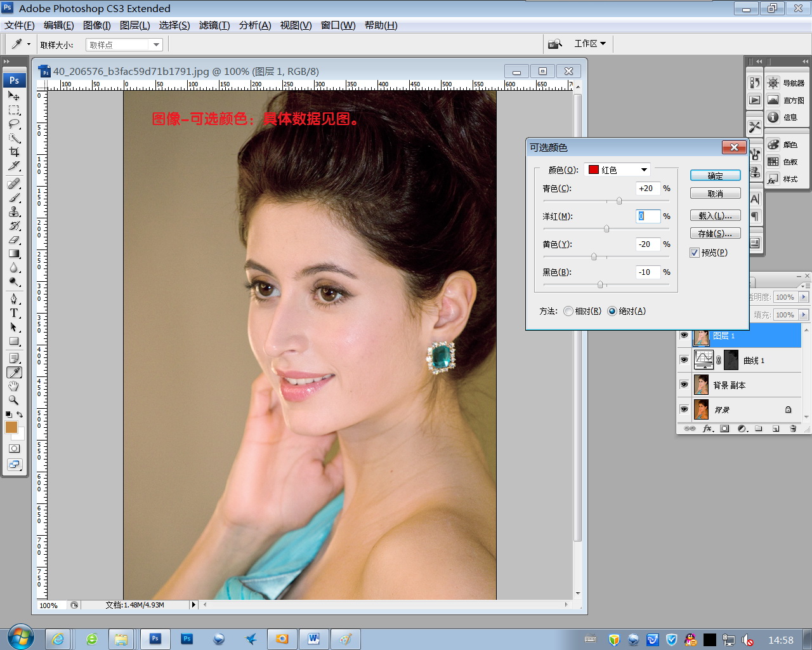The width and height of the screenshot is (812, 650).
Task: Enable the 预览 preview checkbox
Action: point(695,252)
